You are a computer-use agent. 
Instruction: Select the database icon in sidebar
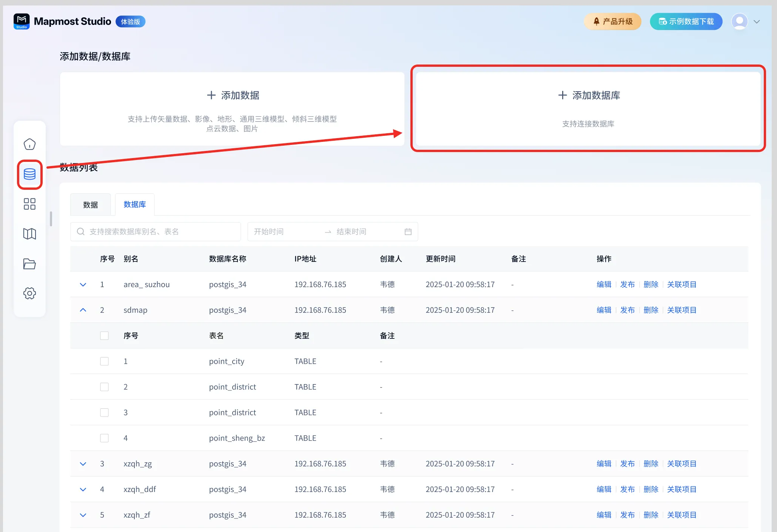pyautogui.click(x=29, y=174)
